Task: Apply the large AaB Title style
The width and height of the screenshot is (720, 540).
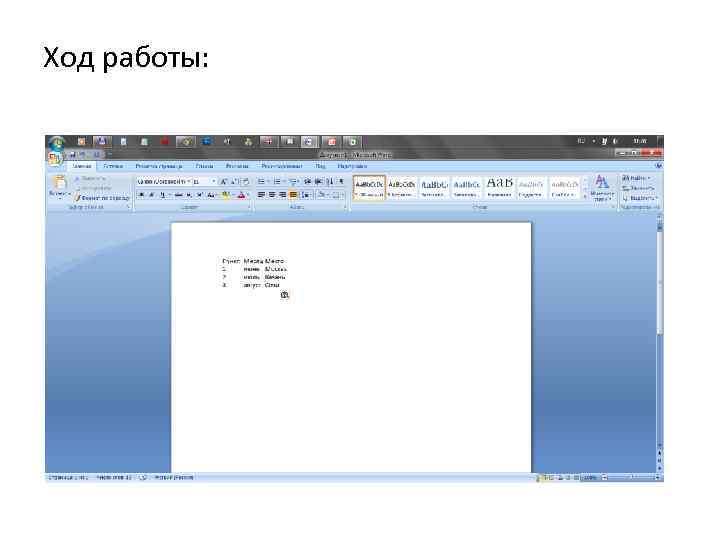Action: coord(499,188)
